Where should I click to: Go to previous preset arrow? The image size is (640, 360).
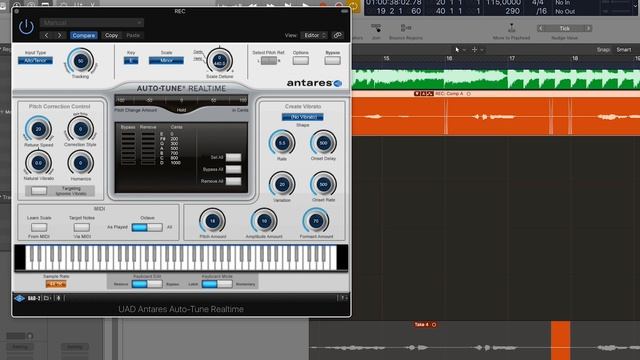(x=47, y=36)
